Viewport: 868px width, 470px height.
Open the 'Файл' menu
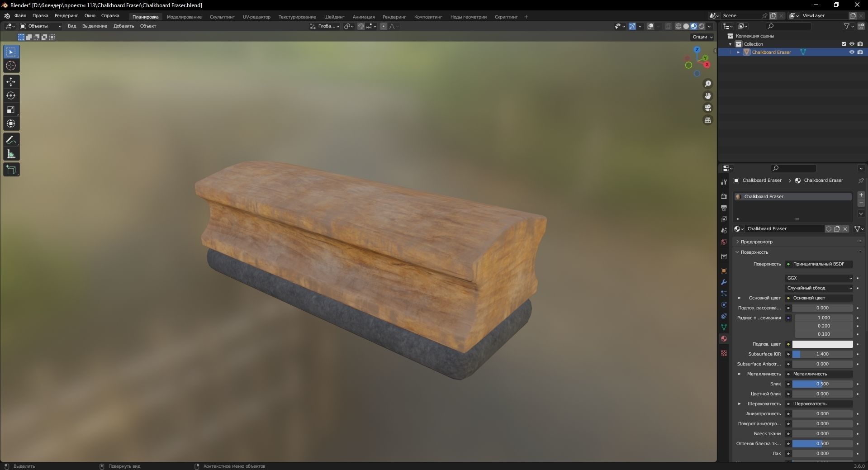[x=20, y=15]
